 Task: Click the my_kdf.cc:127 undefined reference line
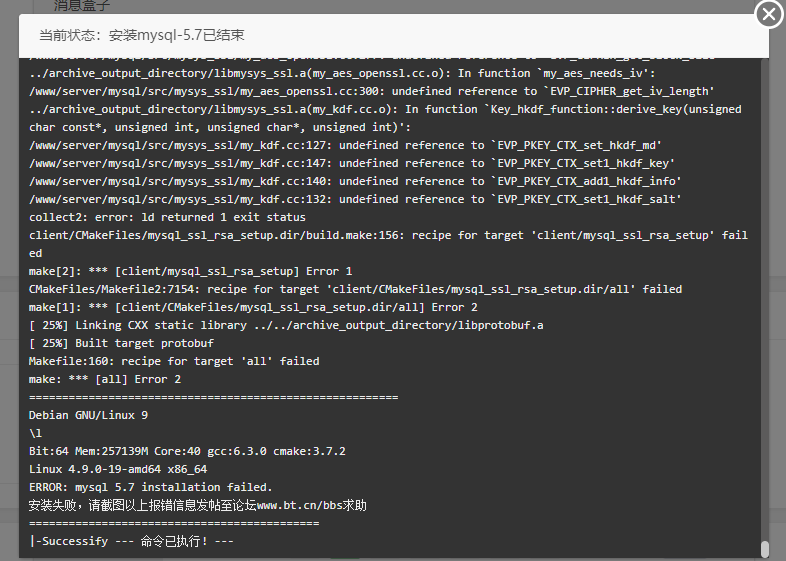pos(345,145)
